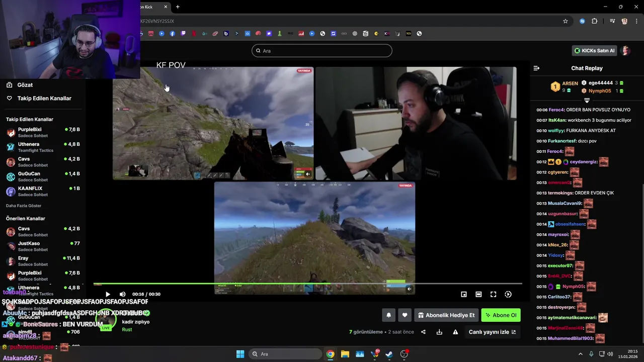Switch player to theater mode

[478, 294]
